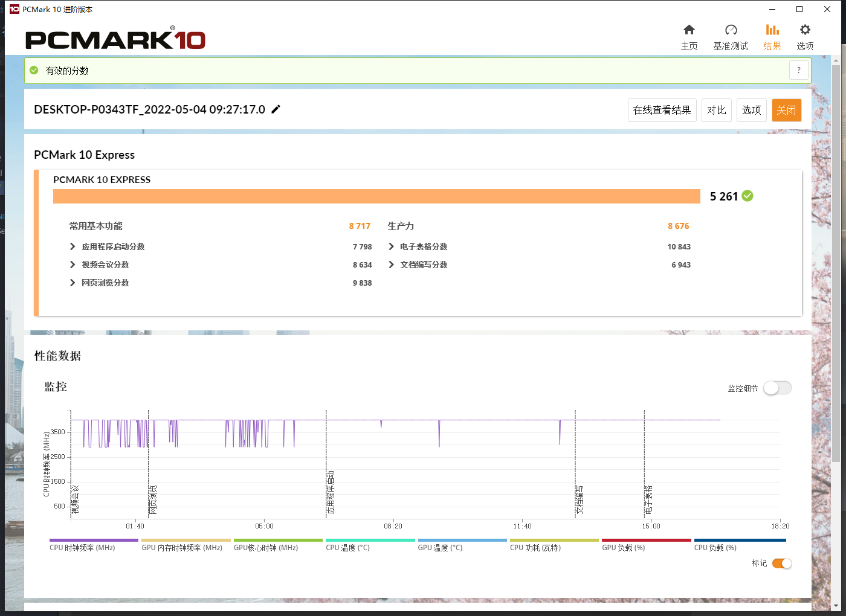This screenshot has height=616, width=846.
Task: Click the 6 943 document writing score
Action: (x=681, y=265)
